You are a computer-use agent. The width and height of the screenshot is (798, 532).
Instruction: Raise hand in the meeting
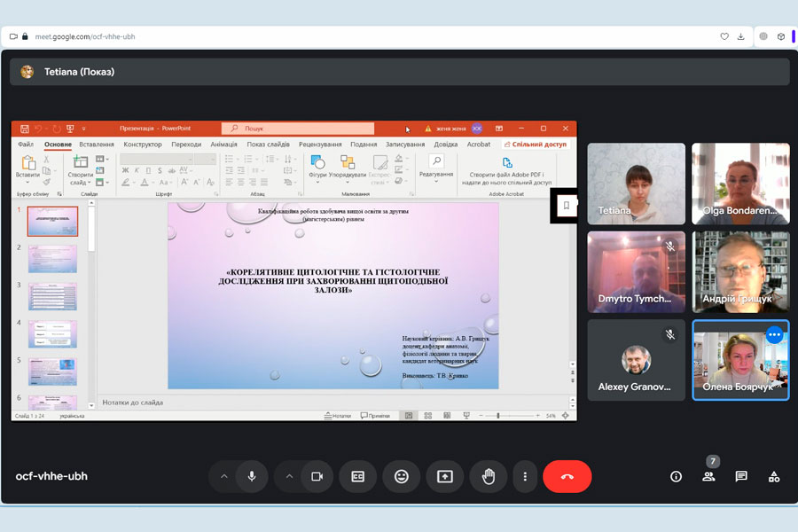tap(489, 476)
